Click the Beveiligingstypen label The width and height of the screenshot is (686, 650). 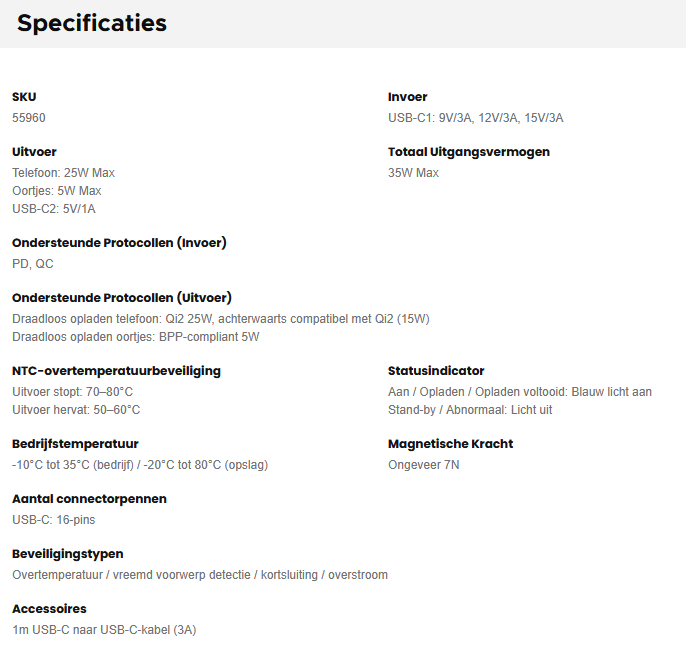click(68, 554)
